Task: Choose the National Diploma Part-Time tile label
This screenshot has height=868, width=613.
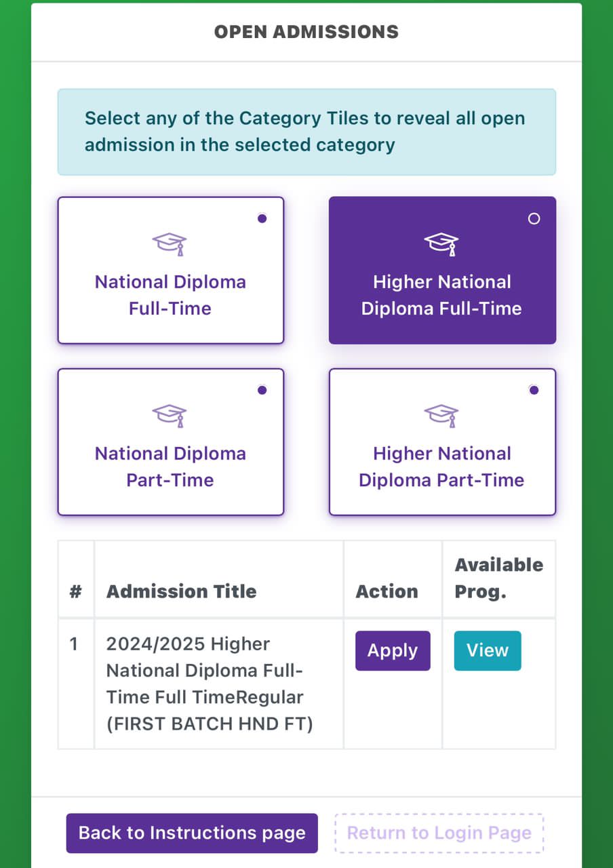Action: (x=170, y=467)
